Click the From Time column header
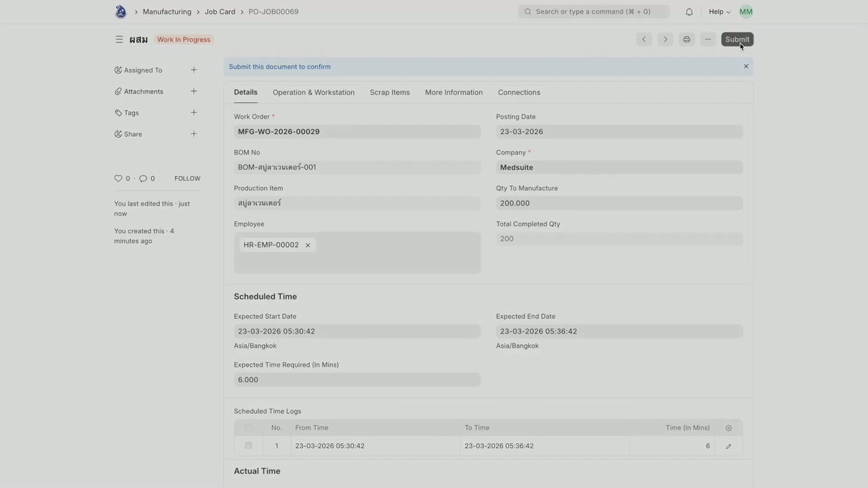The height and width of the screenshot is (488, 868). click(x=312, y=428)
